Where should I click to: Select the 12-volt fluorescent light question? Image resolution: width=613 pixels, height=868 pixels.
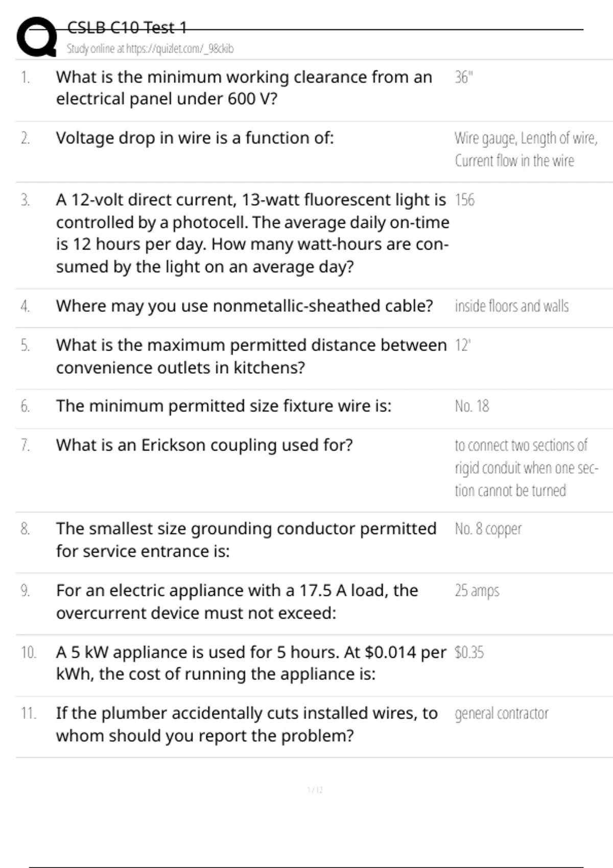[252, 233]
